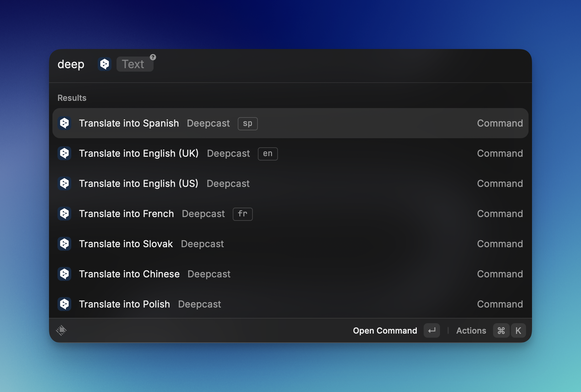The image size is (581, 392).
Task: Click the help question mark badge
Action: 153,57
